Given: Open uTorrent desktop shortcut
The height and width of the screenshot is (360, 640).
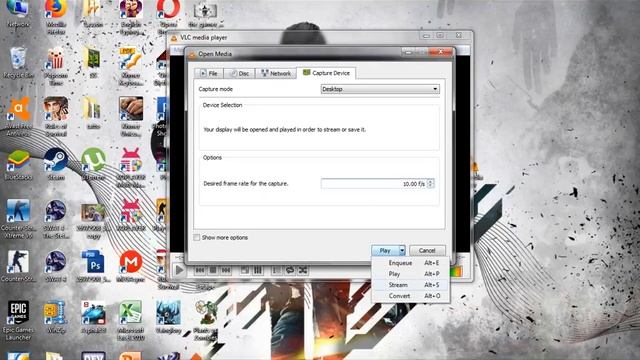Looking at the screenshot, I should (x=93, y=164).
